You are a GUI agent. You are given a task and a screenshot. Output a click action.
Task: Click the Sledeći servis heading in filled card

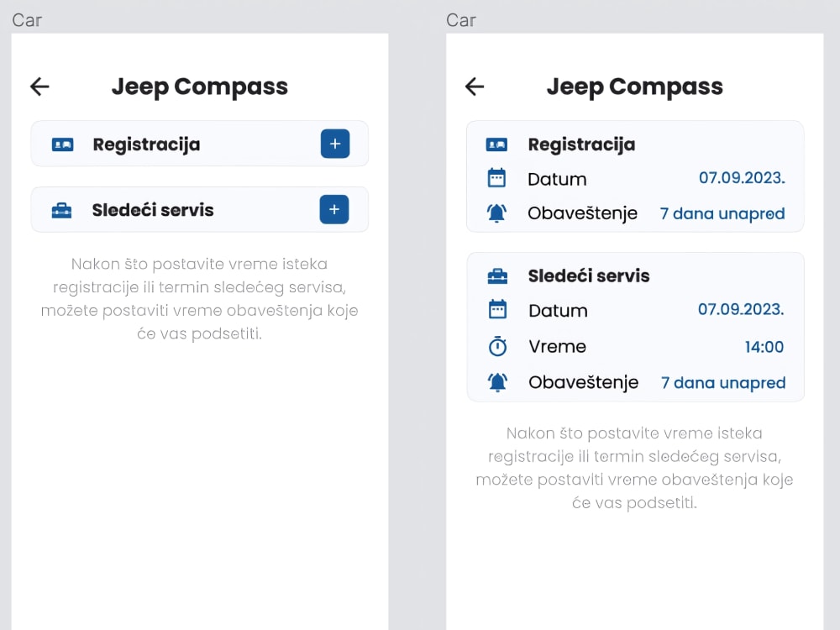(588, 276)
